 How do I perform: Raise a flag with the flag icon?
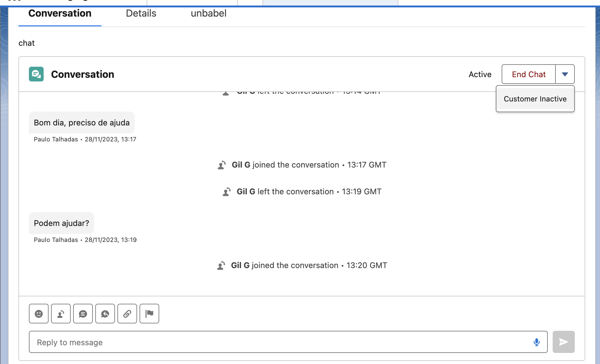point(149,314)
